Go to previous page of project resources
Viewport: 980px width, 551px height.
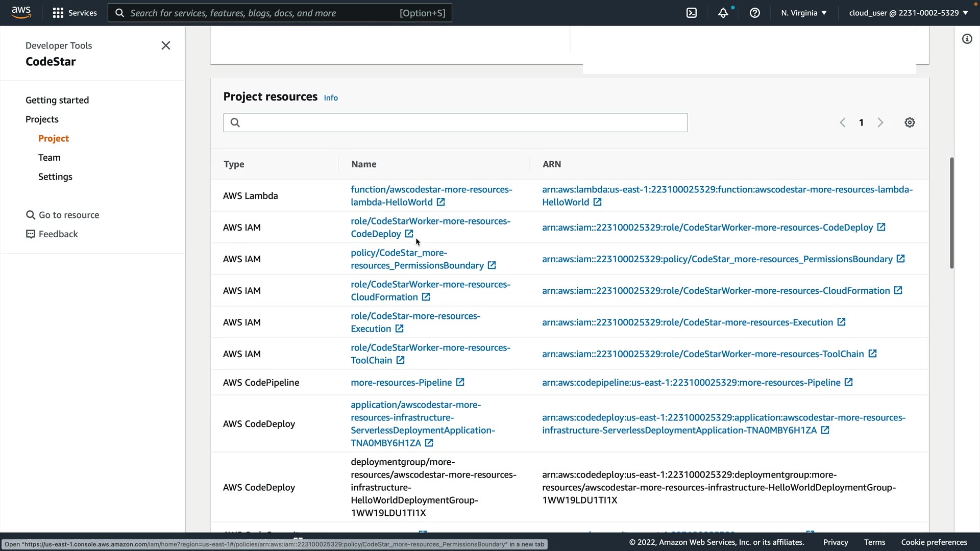pyautogui.click(x=843, y=122)
